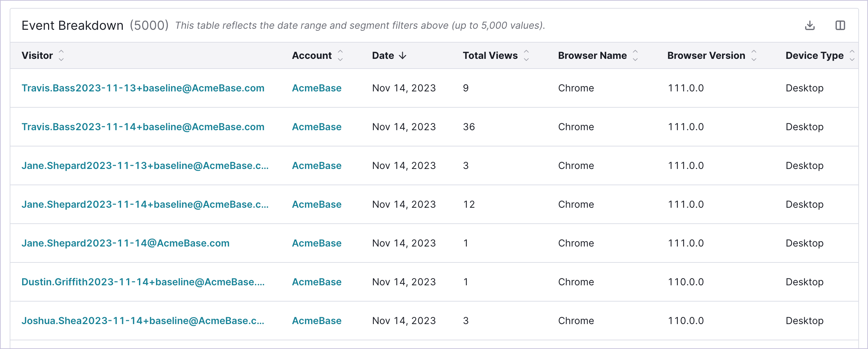Open visitor Jane.Shepard2023-11-13+baseline link

(x=145, y=165)
